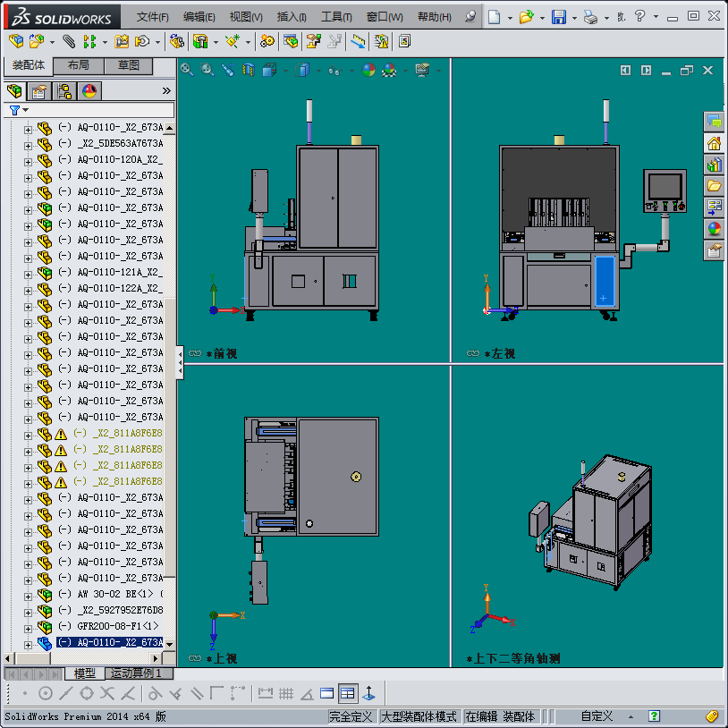
Task: Toggle the Parallel snap icon
Action: pos(197,694)
